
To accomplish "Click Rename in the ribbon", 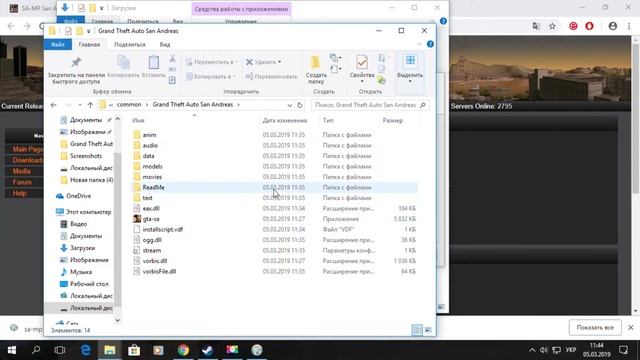I will 271,76.
